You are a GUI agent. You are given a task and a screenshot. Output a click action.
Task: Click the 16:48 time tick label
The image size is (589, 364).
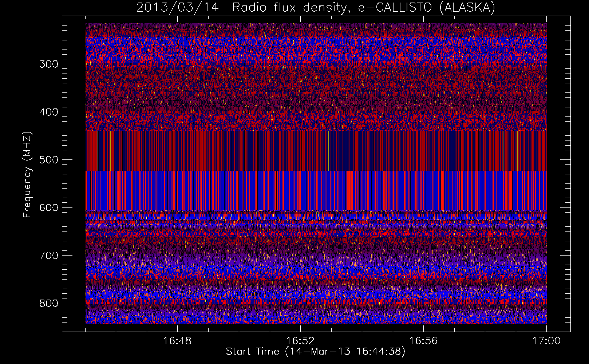[x=177, y=341]
